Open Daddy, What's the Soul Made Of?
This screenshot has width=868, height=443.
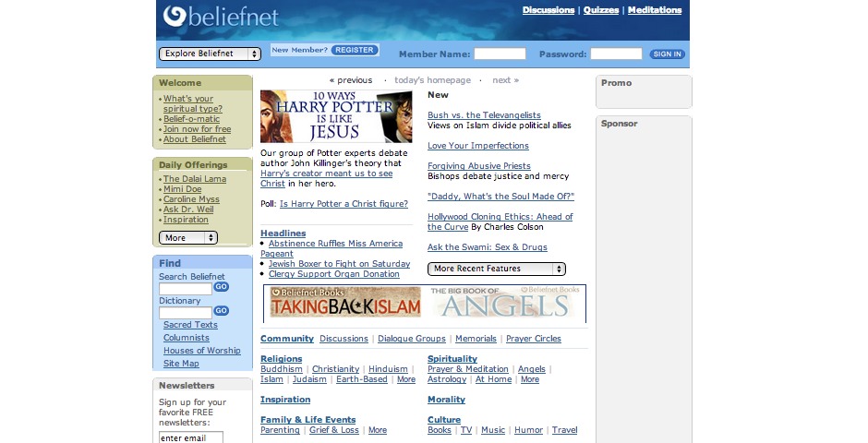pyautogui.click(x=500, y=197)
